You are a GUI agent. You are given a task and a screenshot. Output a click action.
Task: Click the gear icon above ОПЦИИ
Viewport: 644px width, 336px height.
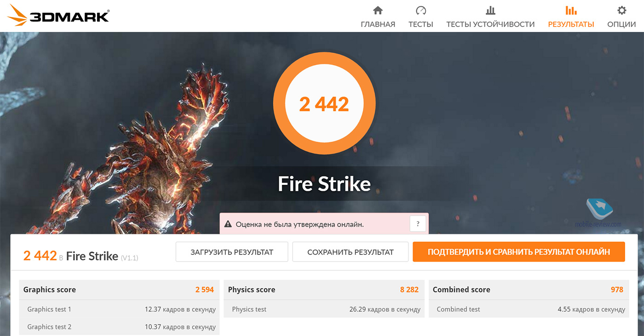[x=621, y=10]
